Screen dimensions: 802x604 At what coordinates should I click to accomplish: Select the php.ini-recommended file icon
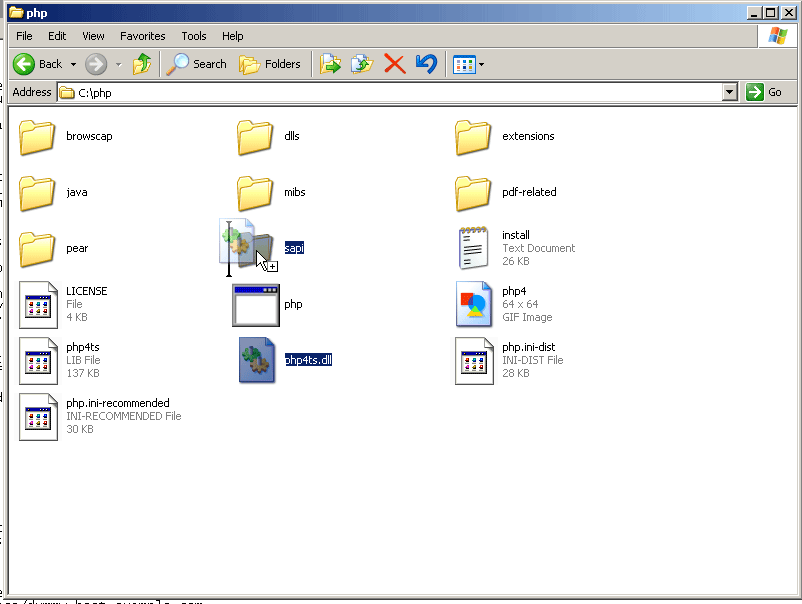click(38, 417)
